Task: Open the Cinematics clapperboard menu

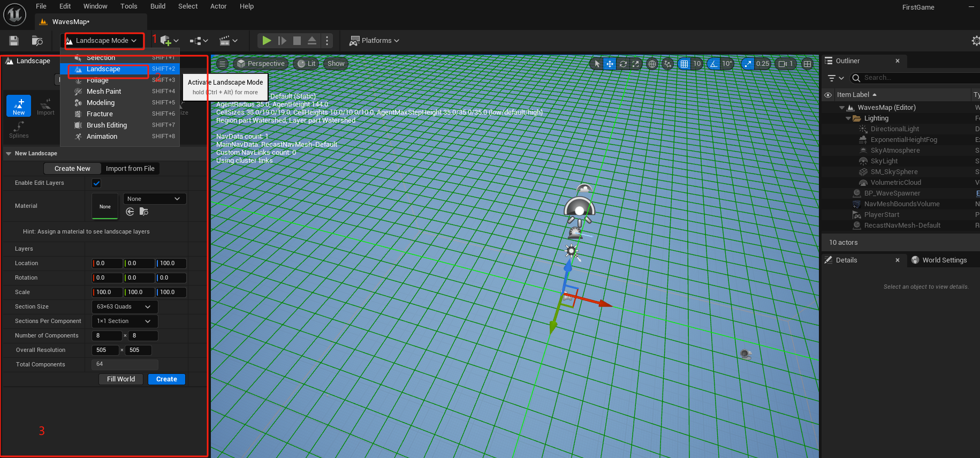Action: pos(228,41)
